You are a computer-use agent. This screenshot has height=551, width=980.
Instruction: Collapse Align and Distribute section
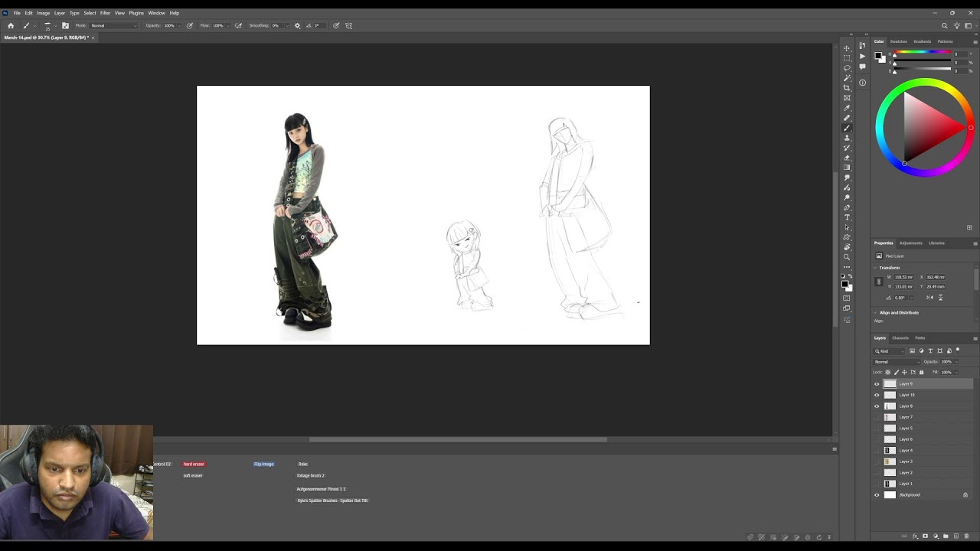pyautogui.click(x=876, y=312)
